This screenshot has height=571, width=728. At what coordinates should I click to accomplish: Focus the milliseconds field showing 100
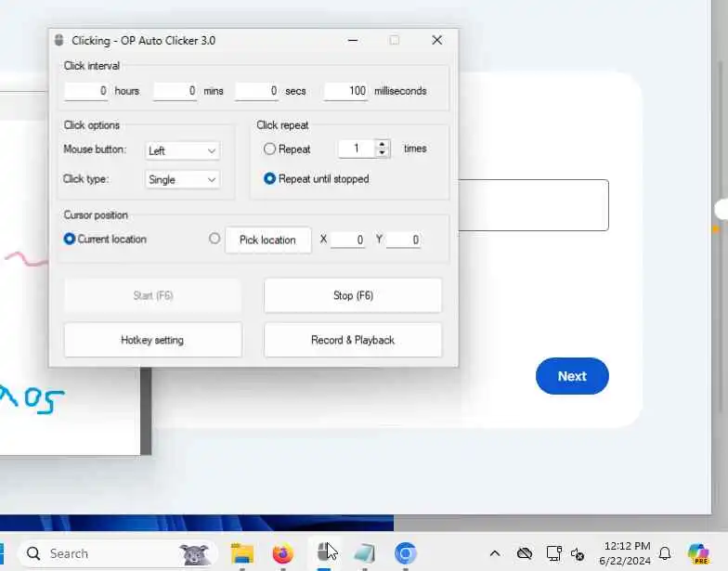[x=345, y=91]
